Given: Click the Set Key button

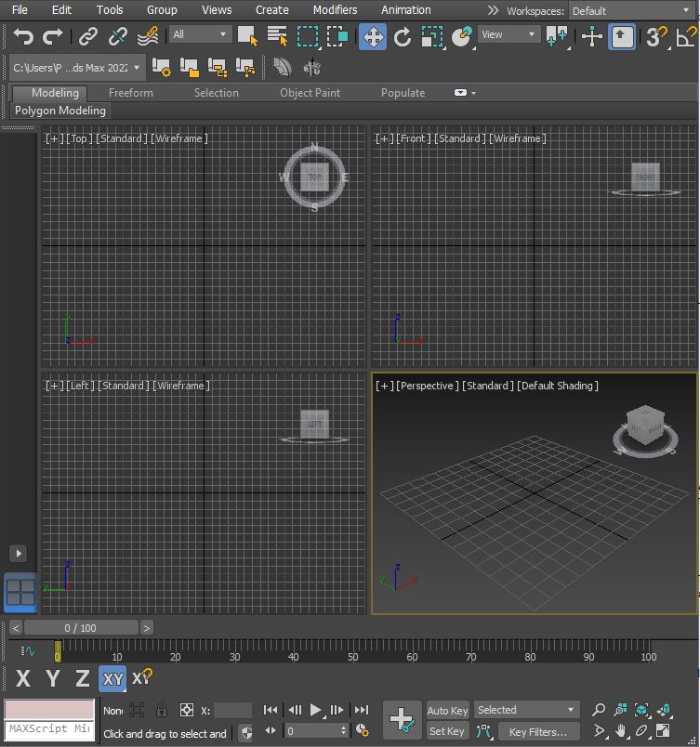Looking at the screenshot, I should coord(446,731).
